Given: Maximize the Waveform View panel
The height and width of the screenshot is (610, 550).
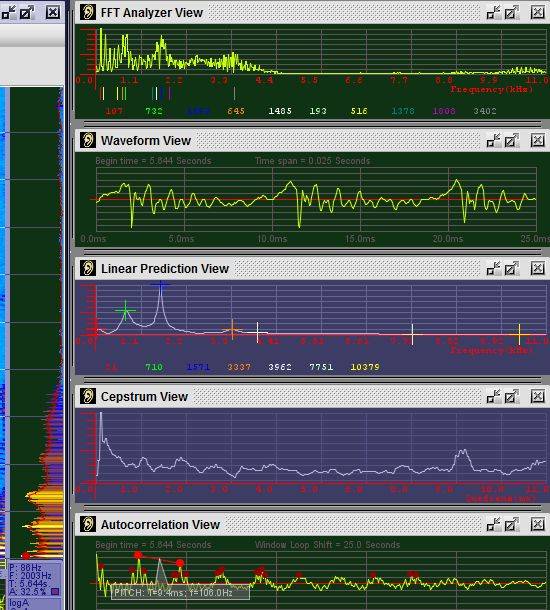Looking at the screenshot, I should 512,140.
